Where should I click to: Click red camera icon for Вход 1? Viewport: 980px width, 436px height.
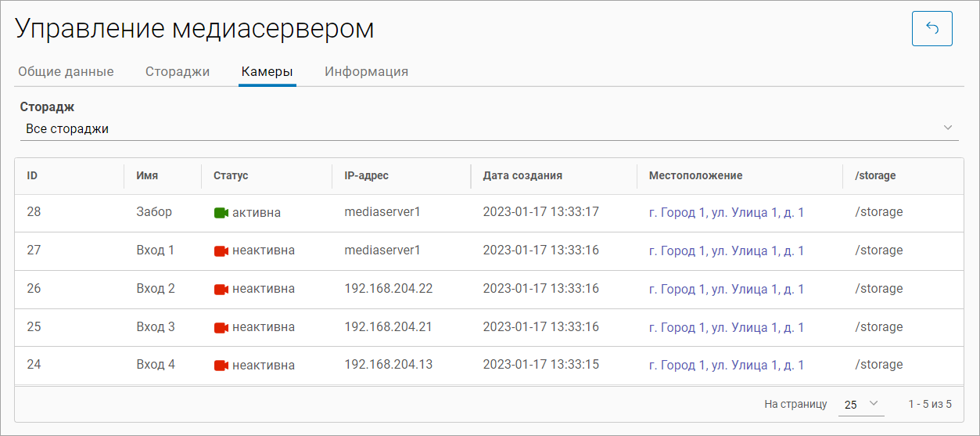pyautogui.click(x=221, y=251)
